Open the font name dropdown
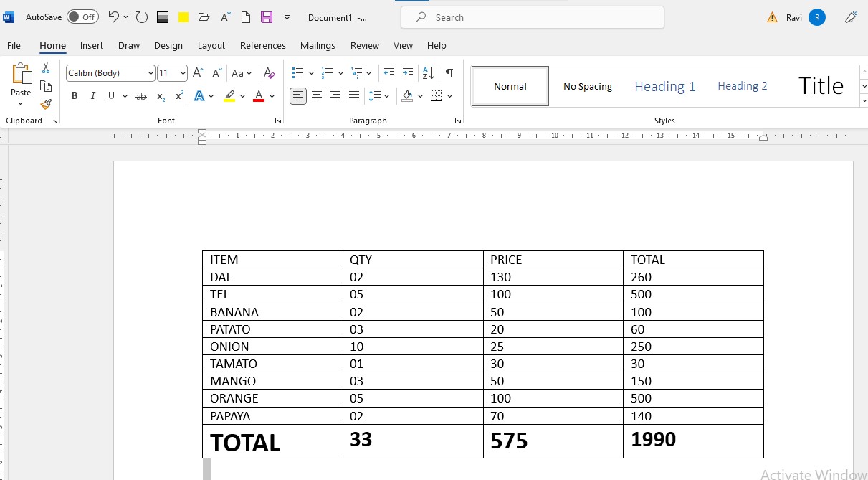The image size is (868, 480). tap(151, 73)
